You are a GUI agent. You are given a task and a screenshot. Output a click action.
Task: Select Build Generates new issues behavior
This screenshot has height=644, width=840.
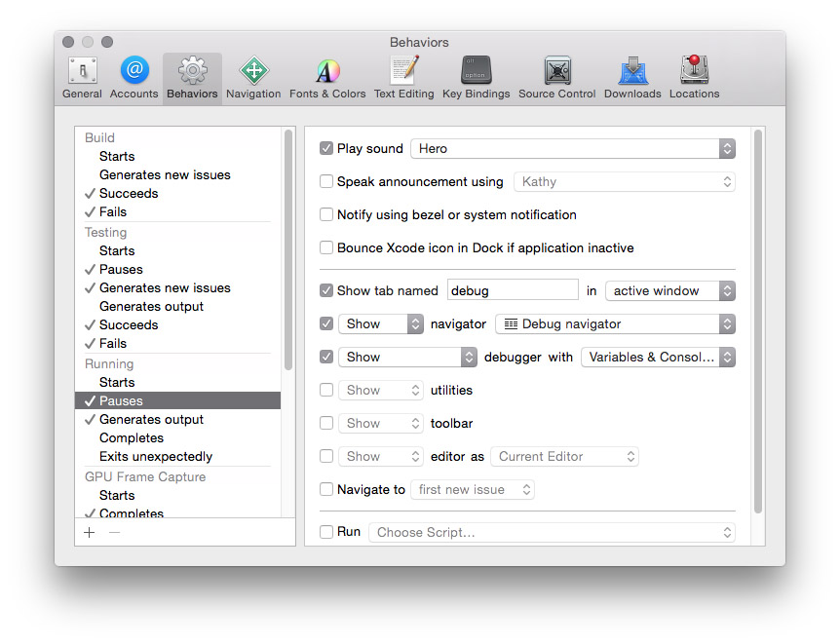178,174
